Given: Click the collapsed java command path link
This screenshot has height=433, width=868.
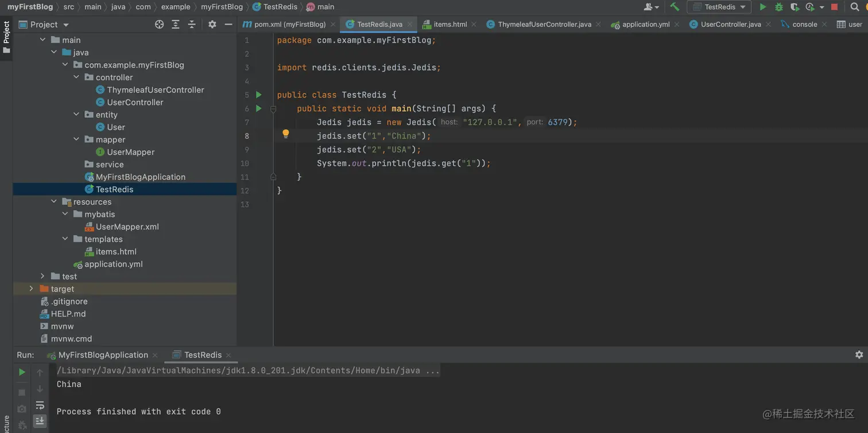Looking at the screenshot, I should pos(248,370).
